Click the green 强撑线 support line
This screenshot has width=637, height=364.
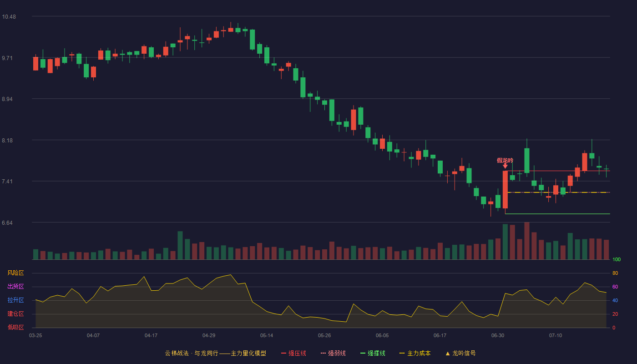coord(557,214)
